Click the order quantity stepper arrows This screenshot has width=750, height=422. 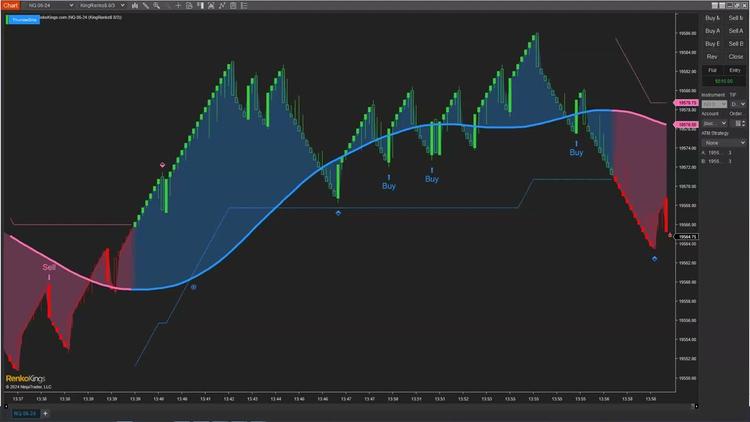(x=743, y=123)
